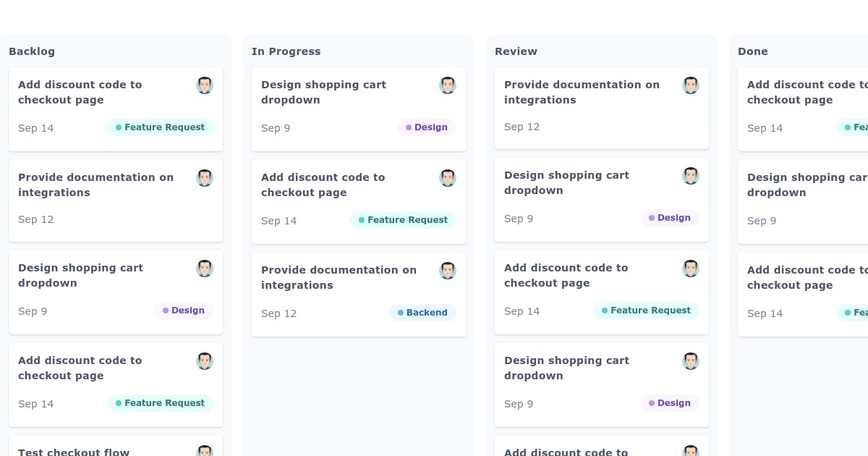Click the avatar on "Design shopping cart dropdown" in In Progress
Image resolution: width=868 pixels, height=456 pixels.
448,85
